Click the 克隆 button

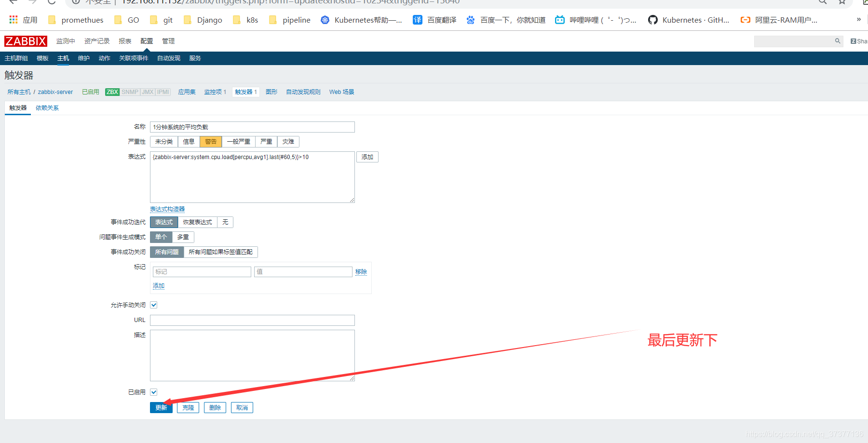188,408
